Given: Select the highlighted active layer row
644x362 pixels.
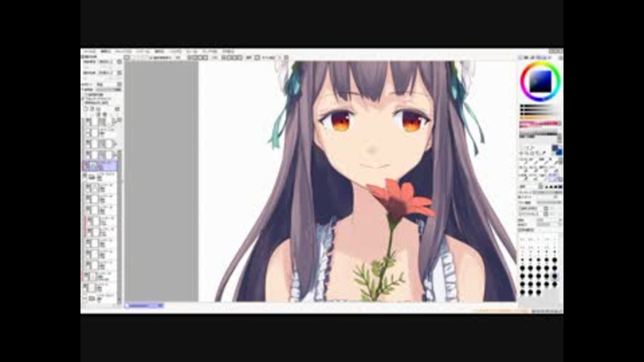Looking at the screenshot, I should 100,166.
